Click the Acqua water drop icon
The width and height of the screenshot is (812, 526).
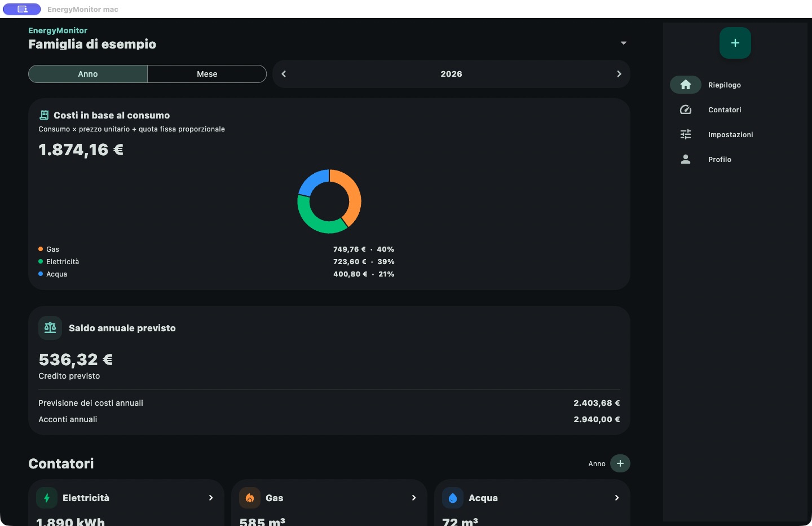pyautogui.click(x=453, y=498)
